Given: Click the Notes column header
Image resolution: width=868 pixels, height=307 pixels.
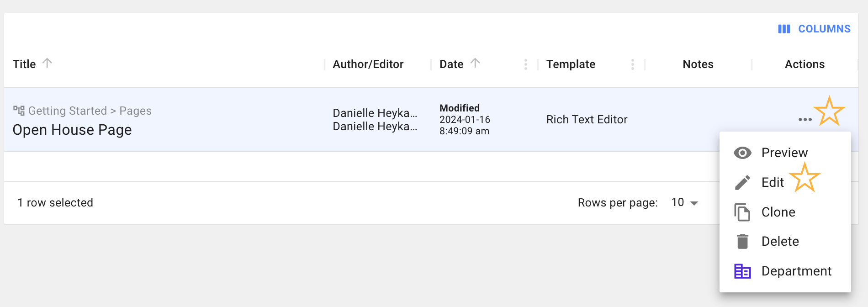Looking at the screenshot, I should point(698,64).
